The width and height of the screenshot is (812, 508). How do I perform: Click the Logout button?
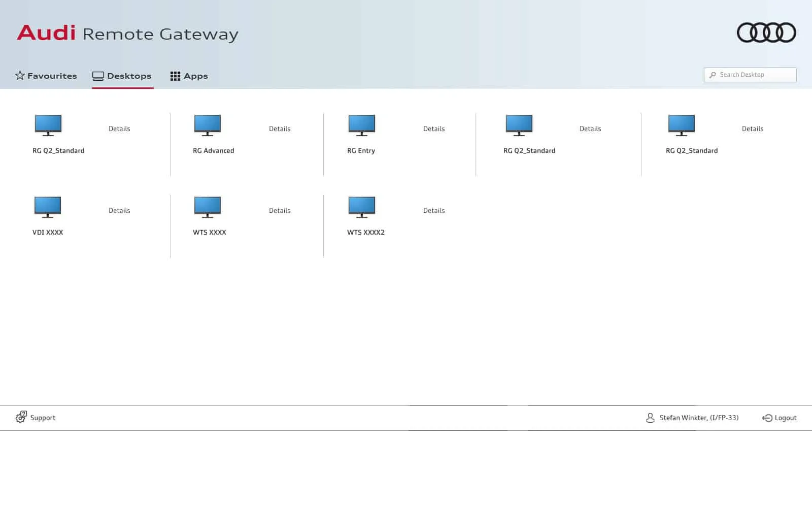780,418
